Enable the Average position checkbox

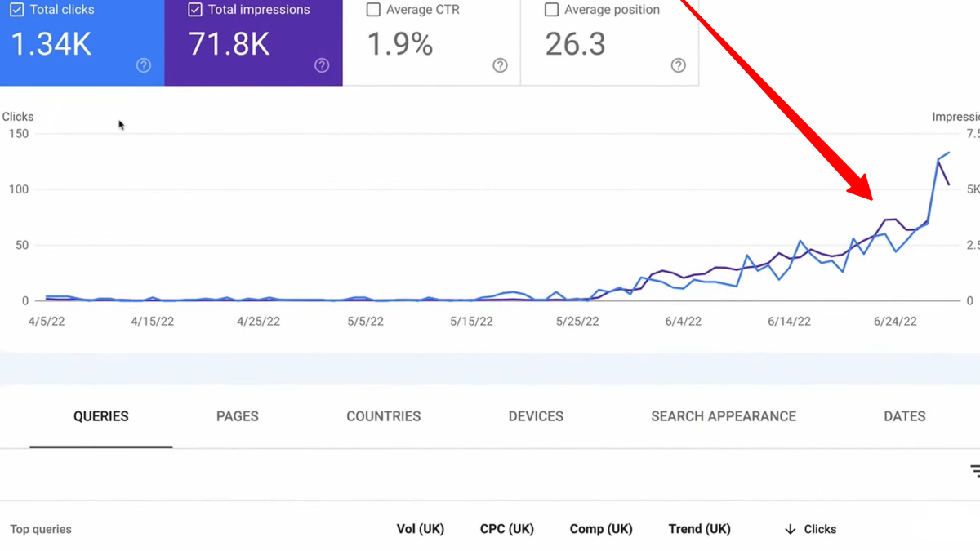(x=551, y=11)
